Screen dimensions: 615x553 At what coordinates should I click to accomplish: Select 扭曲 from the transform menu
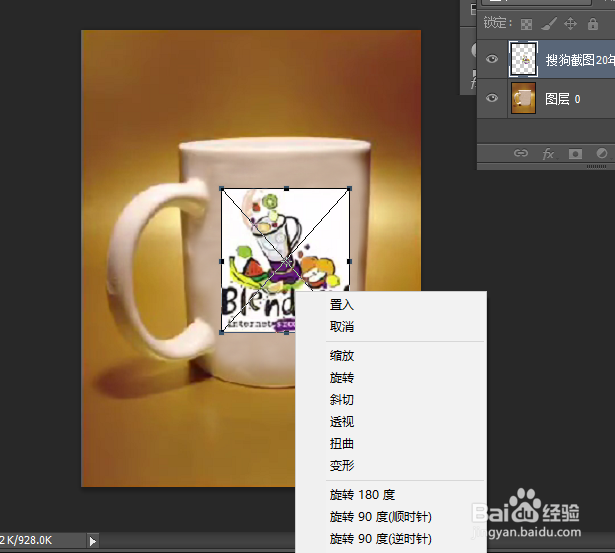(x=342, y=444)
